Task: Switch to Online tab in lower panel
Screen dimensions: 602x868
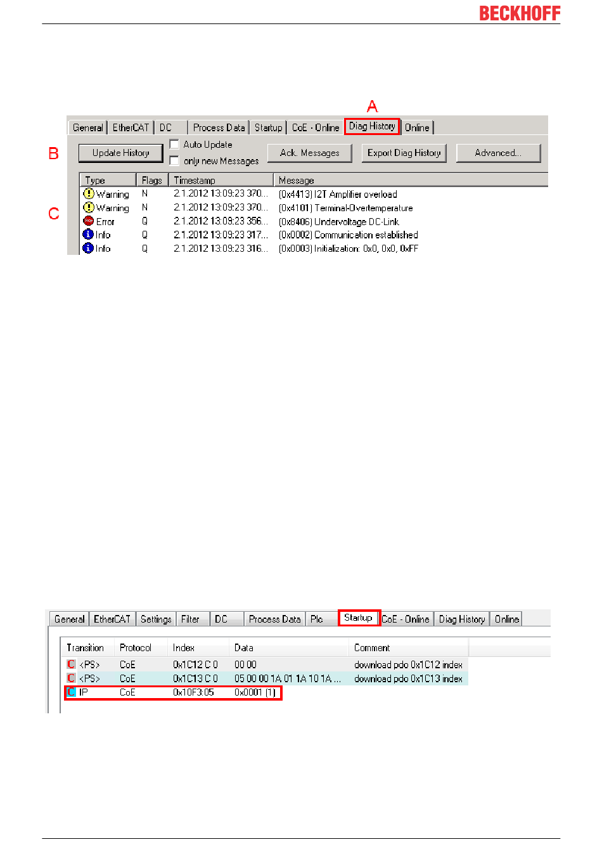Action: point(507,619)
